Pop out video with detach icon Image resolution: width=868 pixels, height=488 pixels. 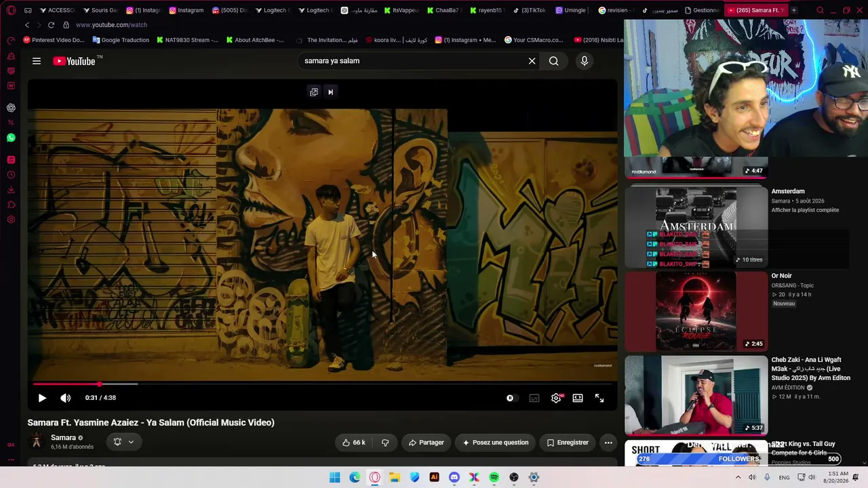[x=314, y=92]
